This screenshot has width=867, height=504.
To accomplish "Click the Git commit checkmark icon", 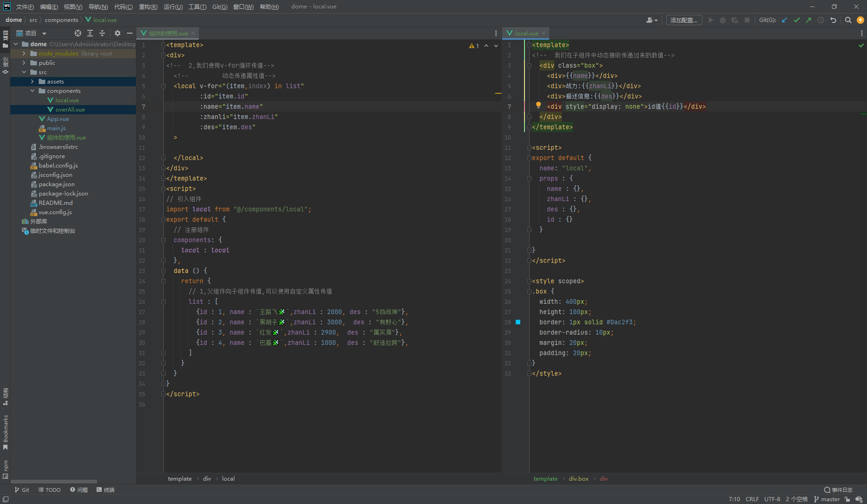I will (x=797, y=20).
